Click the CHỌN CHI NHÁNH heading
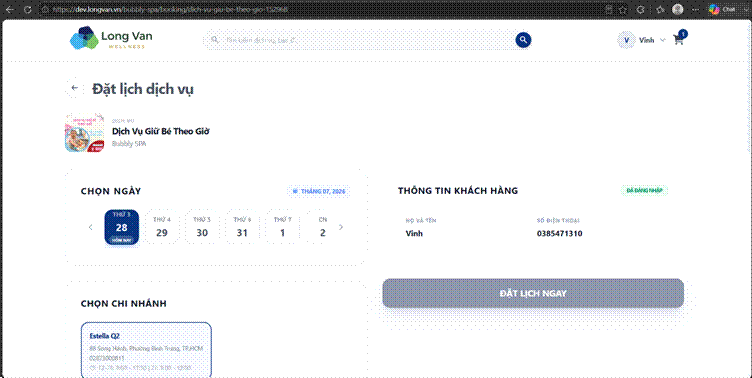752x378 pixels. [x=124, y=304]
